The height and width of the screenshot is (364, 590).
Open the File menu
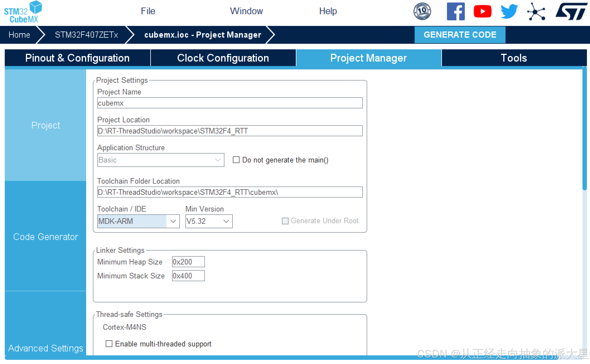(148, 11)
